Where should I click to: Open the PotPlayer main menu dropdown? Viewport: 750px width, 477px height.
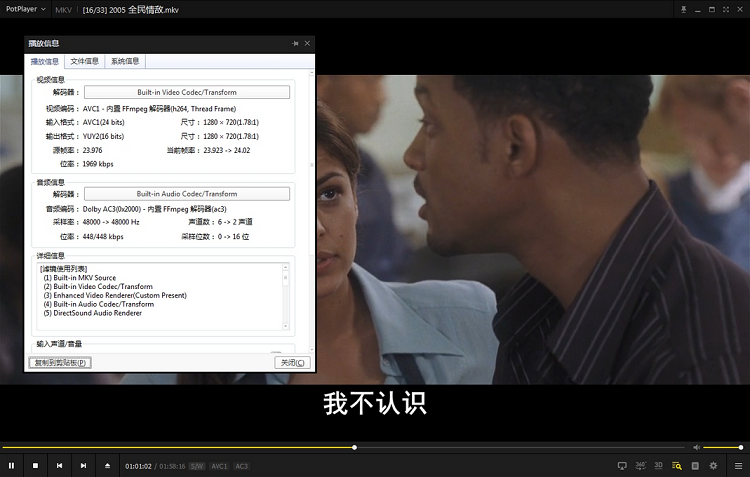(x=28, y=8)
